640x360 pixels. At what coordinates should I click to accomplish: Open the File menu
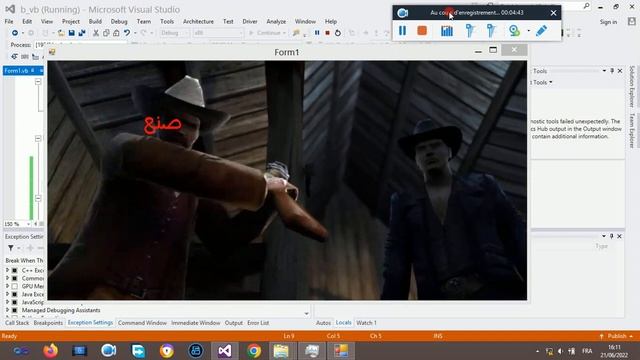tap(9, 21)
